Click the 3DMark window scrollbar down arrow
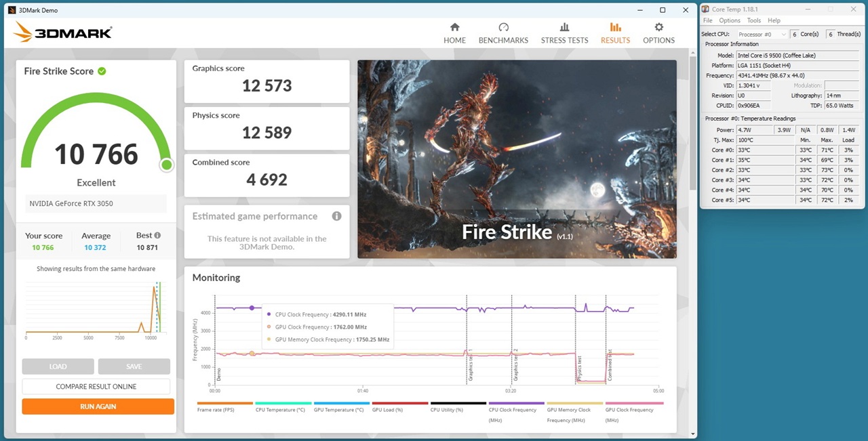This screenshot has height=441, width=868. (692, 434)
